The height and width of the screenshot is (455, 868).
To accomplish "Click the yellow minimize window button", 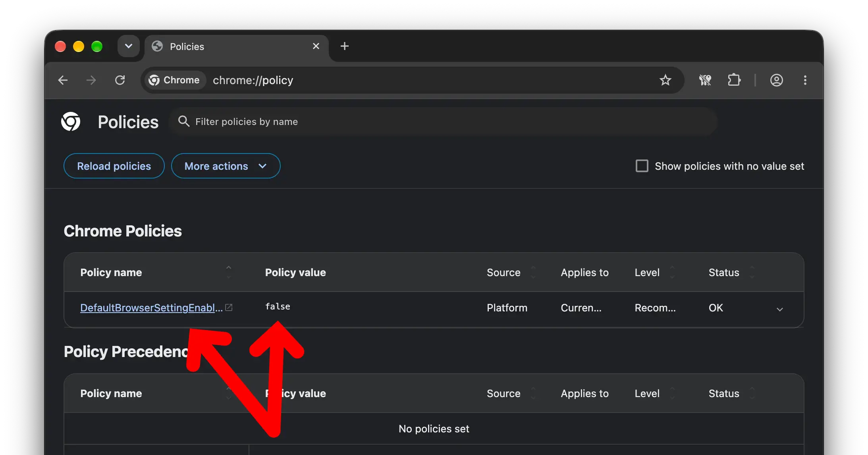I will [79, 46].
